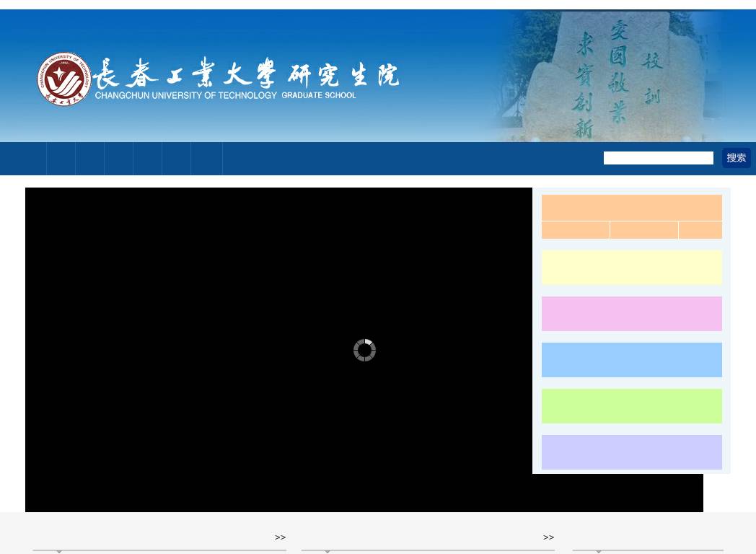Click the GRADUATE SCHOOL header text
The width and height of the screenshot is (756, 554).
coord(319,95)
